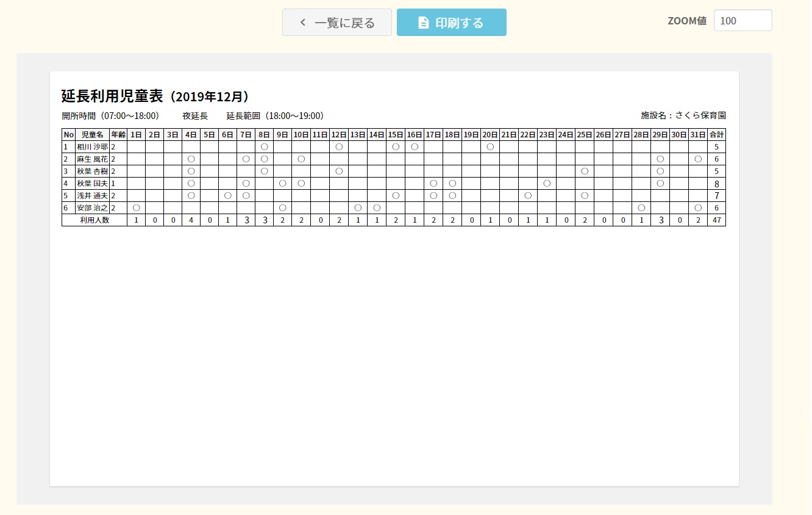Click 浅井 通夫's total of 7

point(717,196)
